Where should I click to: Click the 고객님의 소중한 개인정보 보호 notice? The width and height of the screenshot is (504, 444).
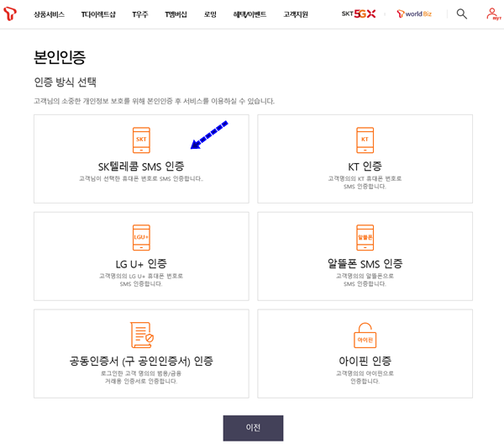click(x=155, y=101)
